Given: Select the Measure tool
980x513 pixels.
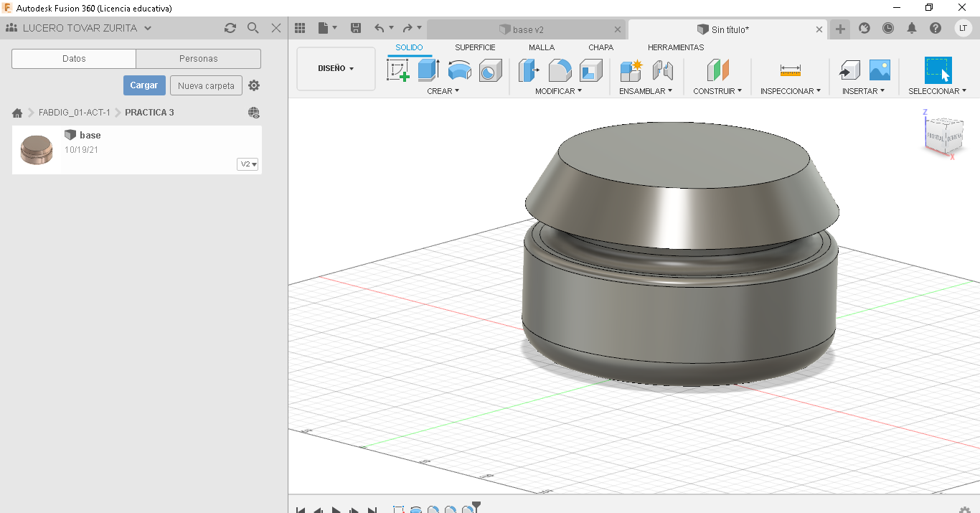Looking at the screenshot, I should (x=790, y=70).
